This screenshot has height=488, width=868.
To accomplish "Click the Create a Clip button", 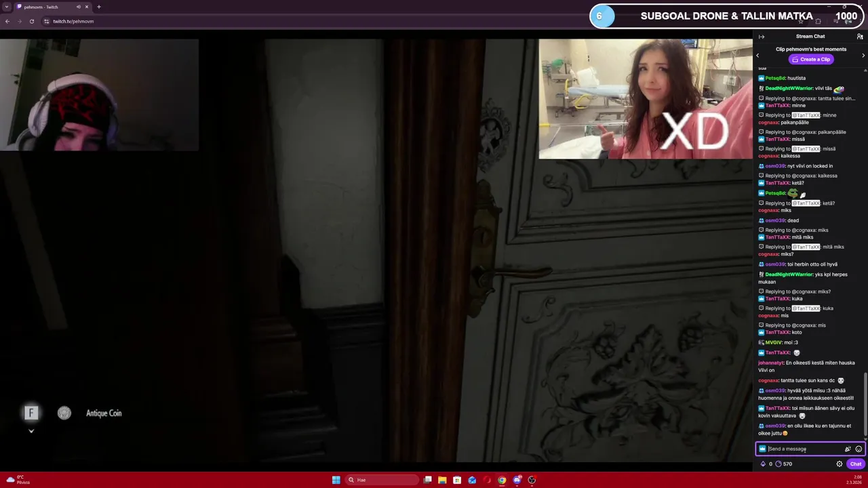I will (810, 59).
